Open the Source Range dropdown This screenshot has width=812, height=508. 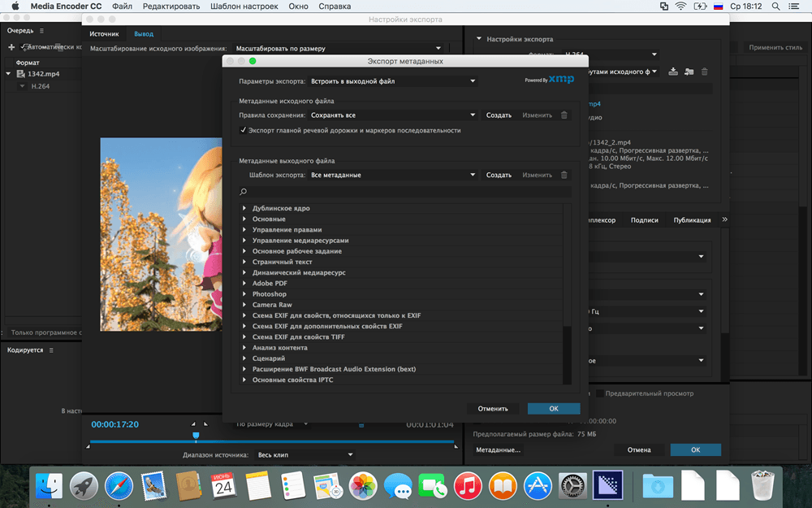[x=304, y=454]
